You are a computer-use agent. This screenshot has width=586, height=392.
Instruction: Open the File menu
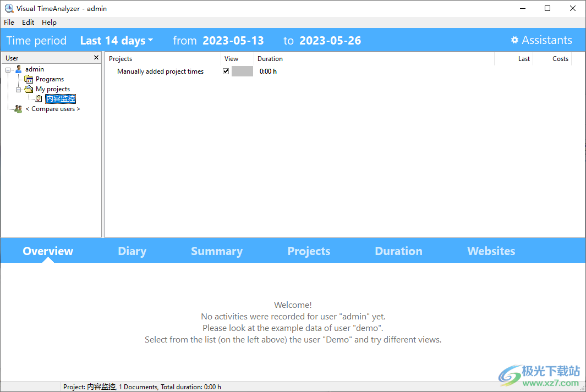pyautogui.click(x=9, y=22)
